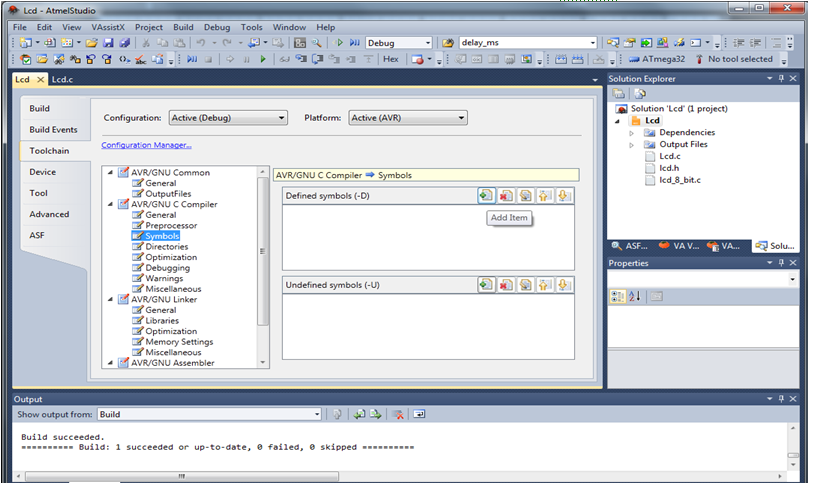
Task: Click the Save icon in the toolbar
Action: click(108, 43)
